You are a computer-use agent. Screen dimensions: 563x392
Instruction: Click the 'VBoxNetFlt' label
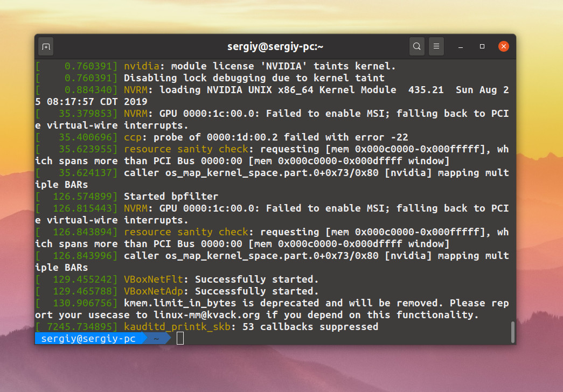pyautogui.click(x=154, y=279)
